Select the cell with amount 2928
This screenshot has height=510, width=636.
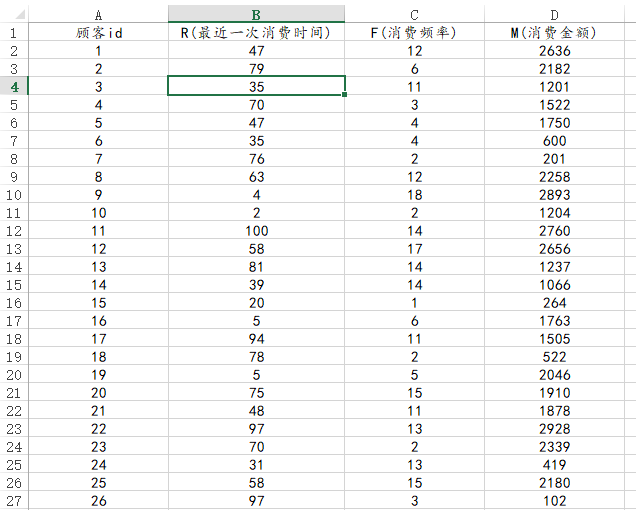554,428
